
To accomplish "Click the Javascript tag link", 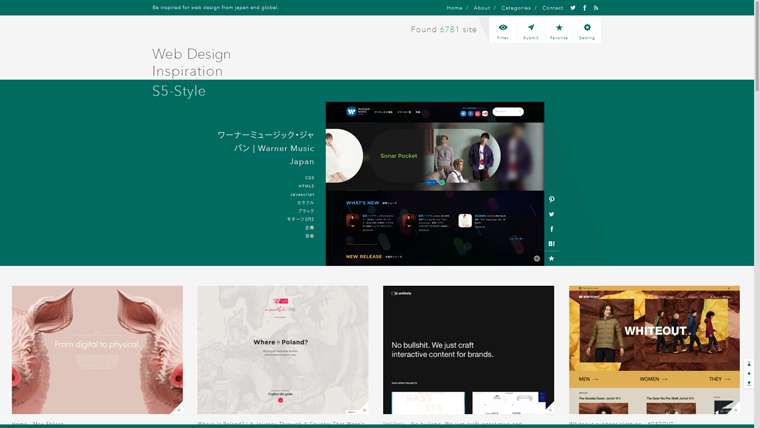I will [302, 195].
